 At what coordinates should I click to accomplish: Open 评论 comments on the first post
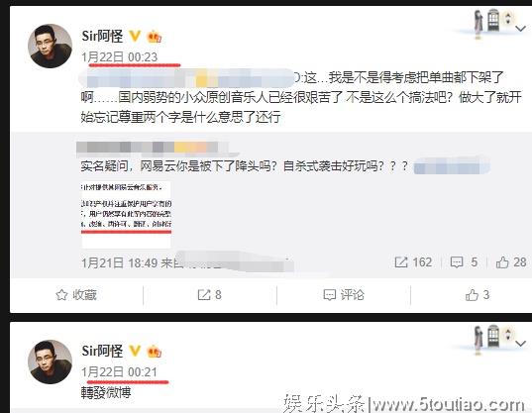click(x=344, y=295)
